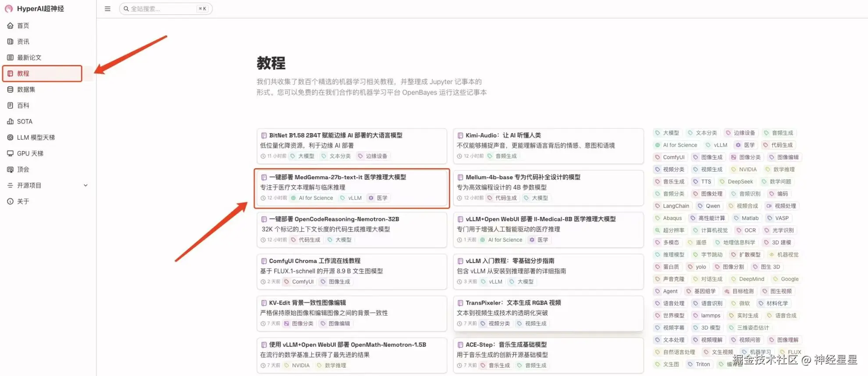868x376 pixels.
Task: Select 视频处理 tag in tag cloud
Action: click(x=782, y=206)
